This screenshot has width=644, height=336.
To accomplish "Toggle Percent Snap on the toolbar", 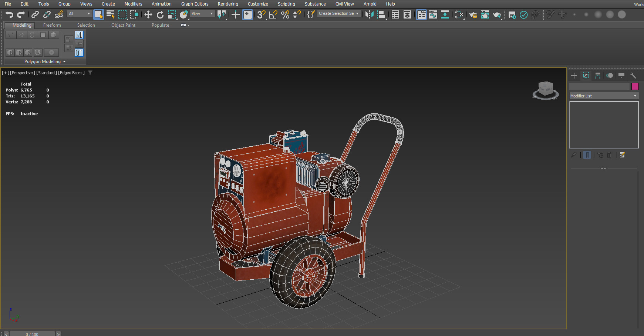I will point(285,14).
